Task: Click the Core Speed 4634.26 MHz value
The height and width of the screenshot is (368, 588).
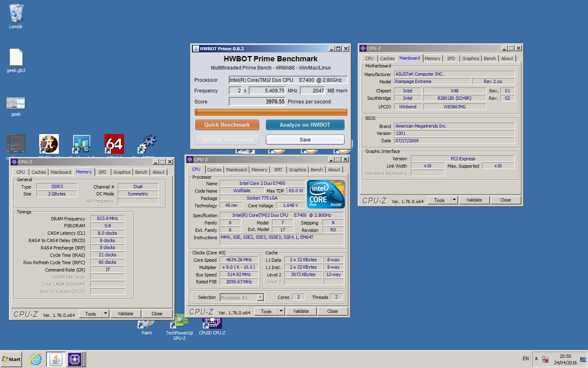Action: coord(239,260)
